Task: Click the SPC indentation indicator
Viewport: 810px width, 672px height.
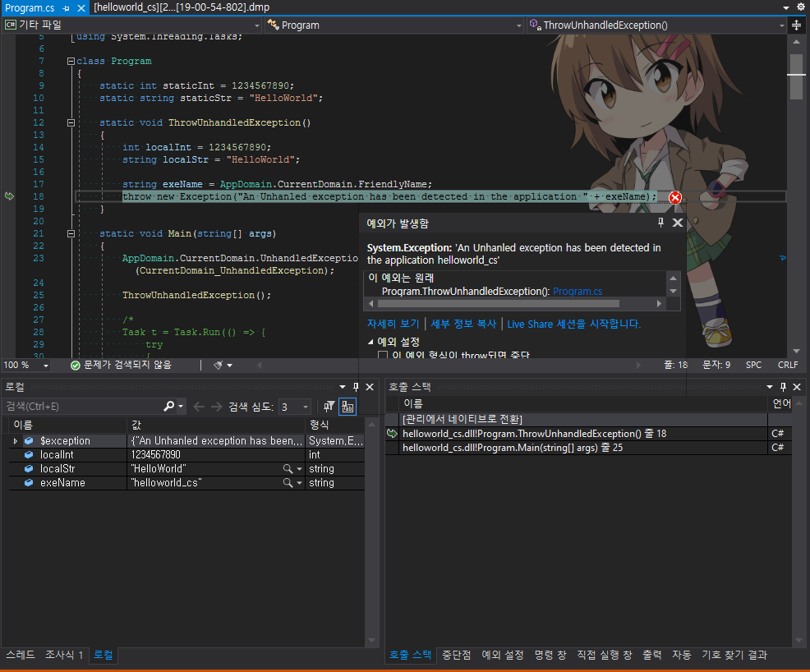Action: (753, 366)
